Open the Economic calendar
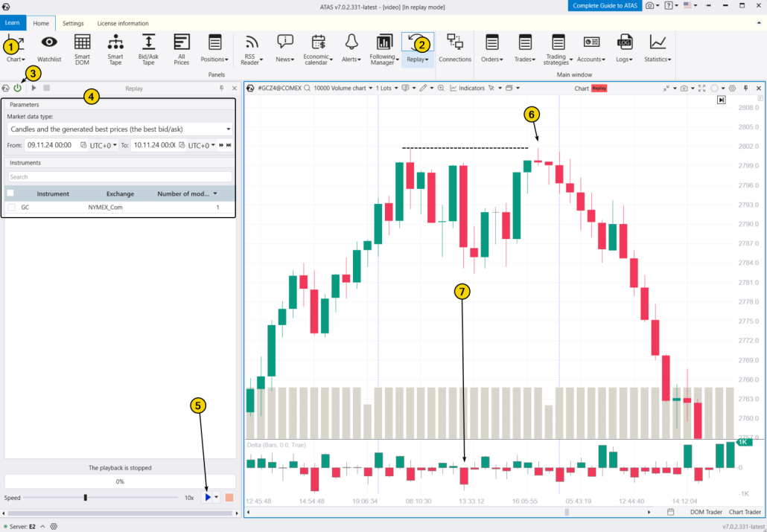 tap(316, 48)
